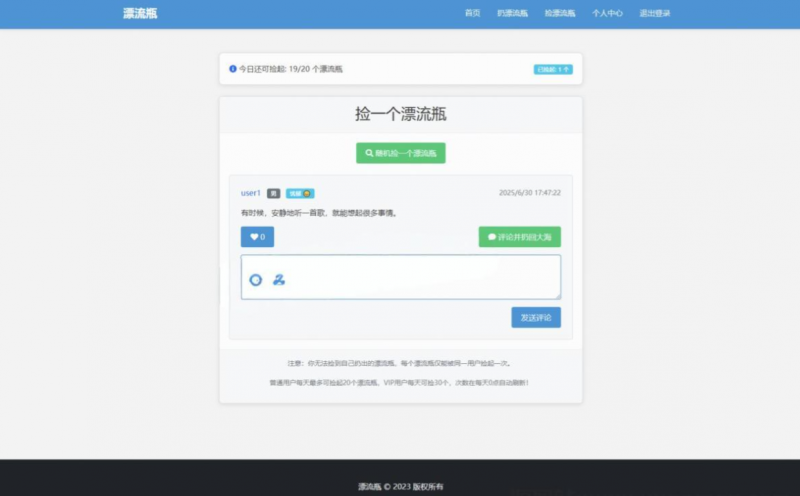Open 捡漂流瓶 navigation item
Viewport: 800px width, 496px height.
pyautogui.click(x=560, y=14)
